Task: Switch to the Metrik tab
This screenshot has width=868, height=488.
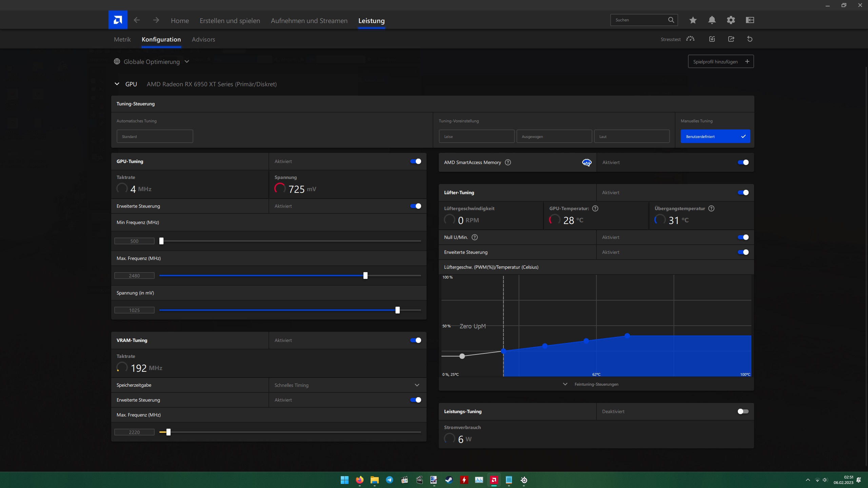Action: click(122, 39)
